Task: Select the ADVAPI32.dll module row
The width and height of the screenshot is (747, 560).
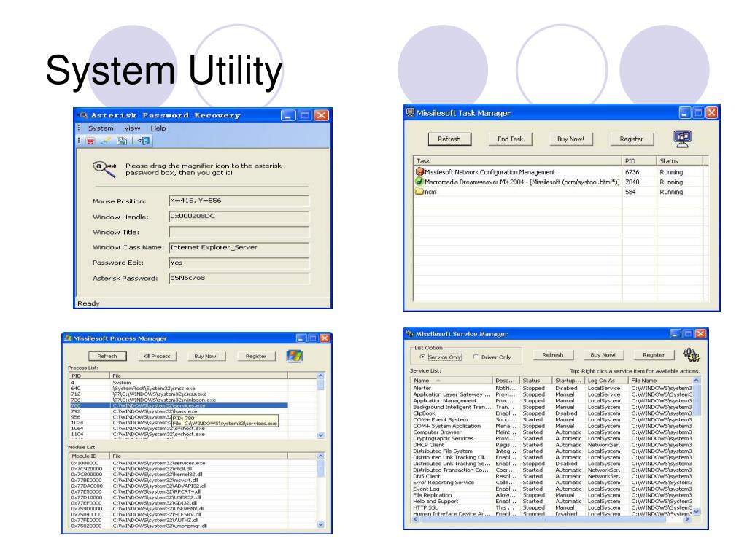Action: (x=178, y=486)
